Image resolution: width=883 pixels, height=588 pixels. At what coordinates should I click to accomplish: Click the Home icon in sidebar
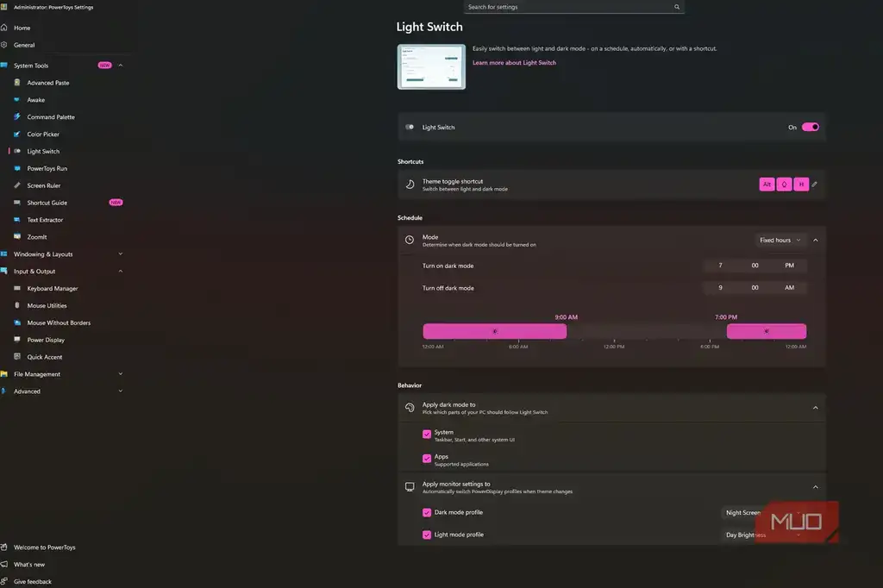point(4,28)
